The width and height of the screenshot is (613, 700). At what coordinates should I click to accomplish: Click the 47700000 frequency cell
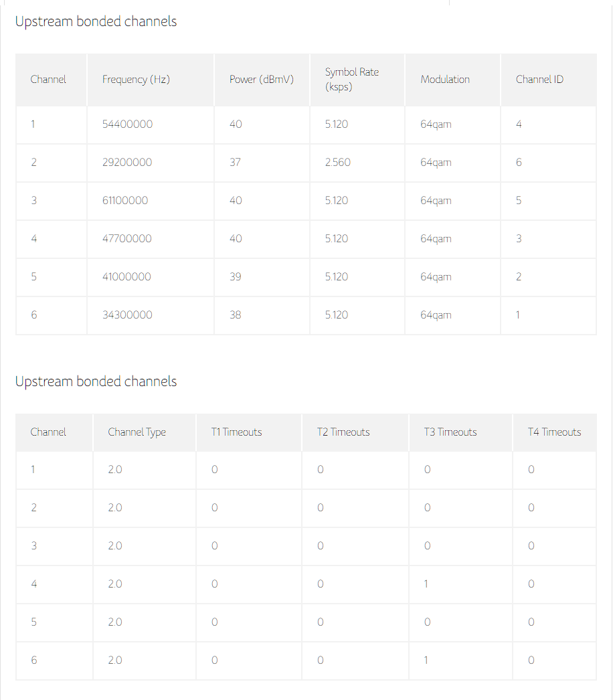pos(127,239)
